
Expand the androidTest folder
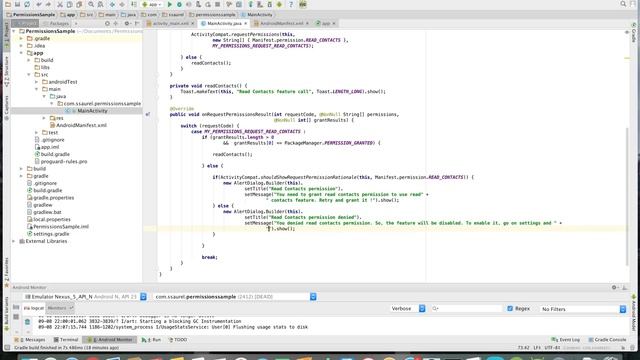tap(36, 82)
